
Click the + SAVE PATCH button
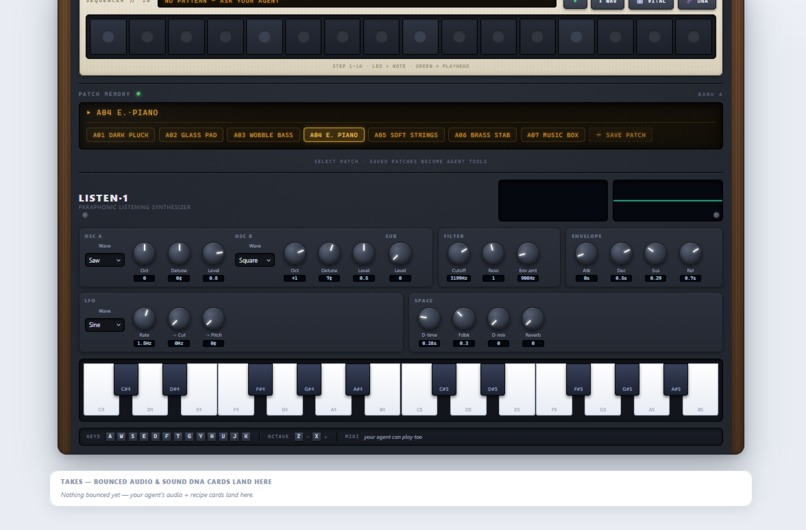click(x=620, y=135)
